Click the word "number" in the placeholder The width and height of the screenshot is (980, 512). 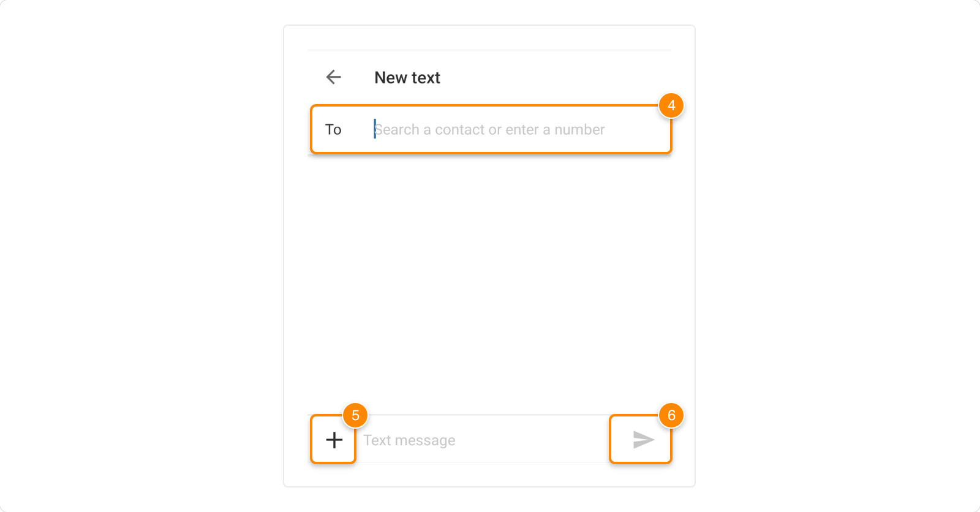click(x=579, y=130)
